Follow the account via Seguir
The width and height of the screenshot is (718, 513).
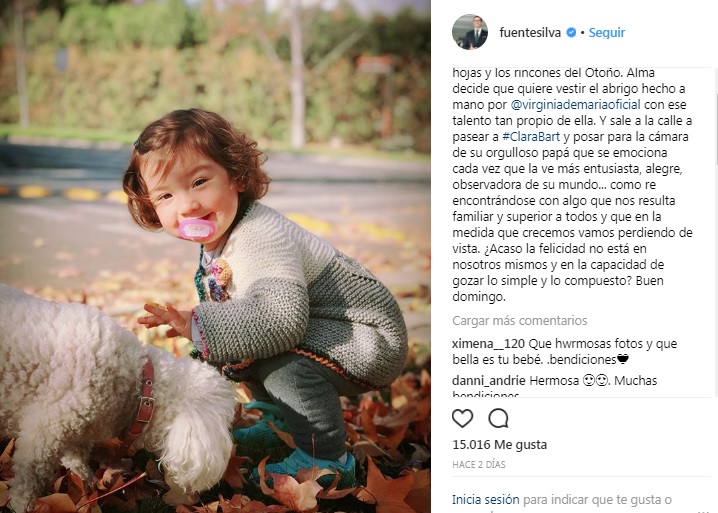pos(607,33)
